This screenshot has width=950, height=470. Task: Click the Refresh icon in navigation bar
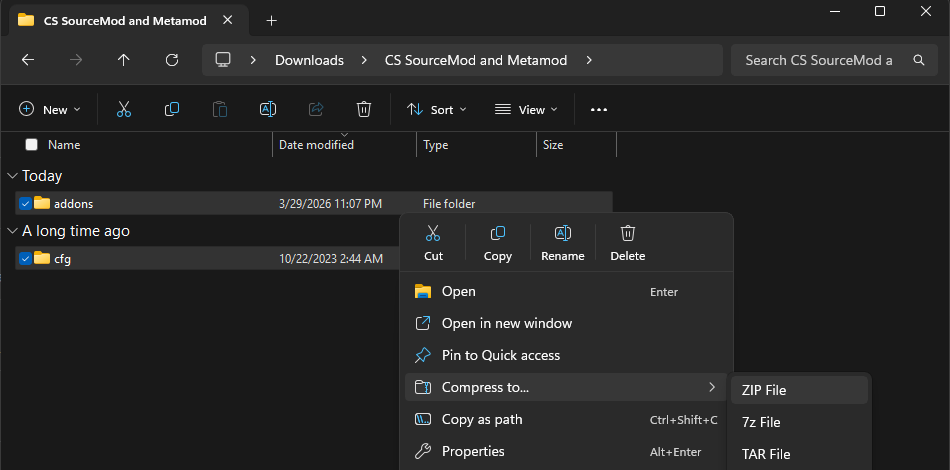click(172, 60)
